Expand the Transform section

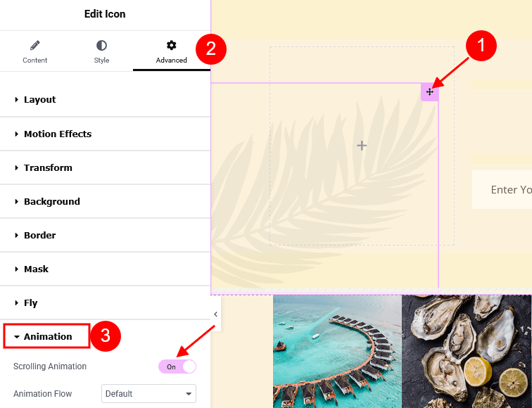pos(105,167)
